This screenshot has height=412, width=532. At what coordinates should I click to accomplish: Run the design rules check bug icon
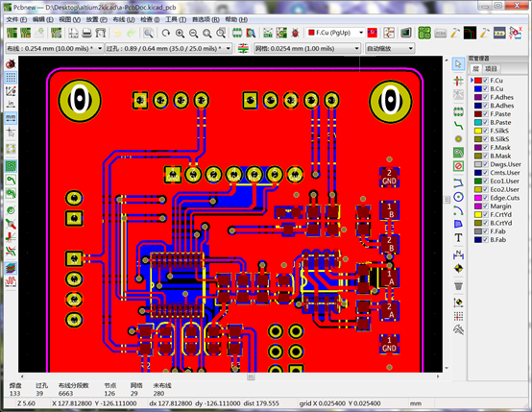[295, 33]
